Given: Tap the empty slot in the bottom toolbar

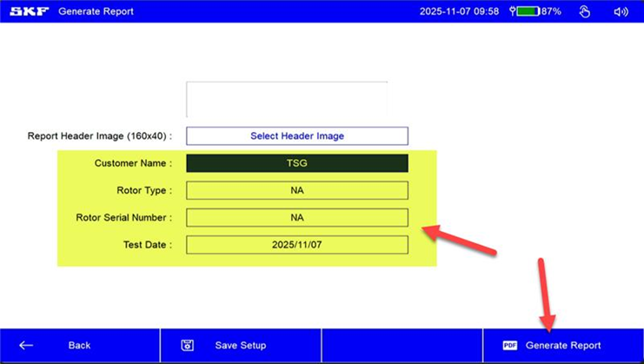Looking at the screenshot, I should coord(402,345).
